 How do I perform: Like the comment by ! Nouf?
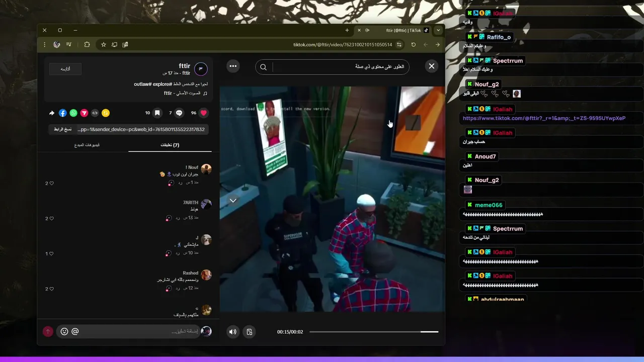(51, 184)
